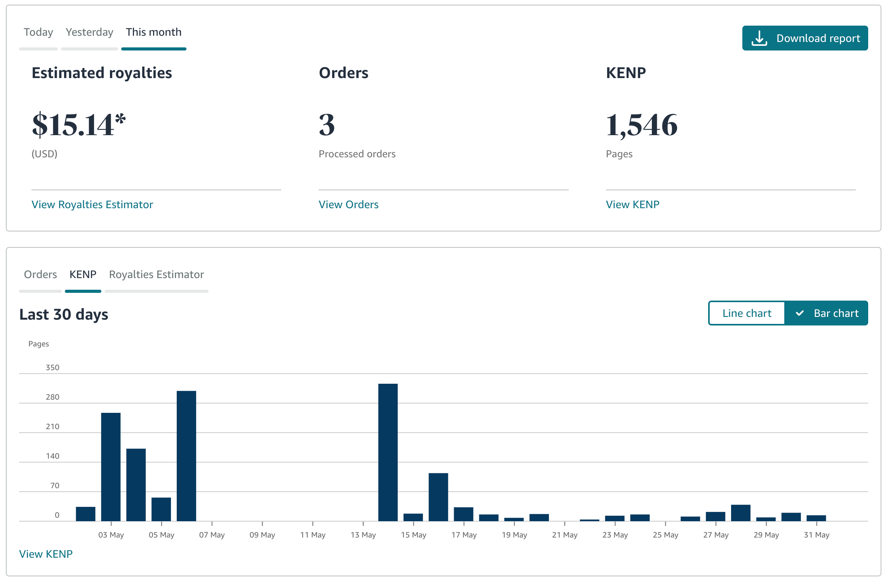The height and width of the screenshot is (588, 888).
Task: Click the 28 May bar
Action: click(740, 513)
